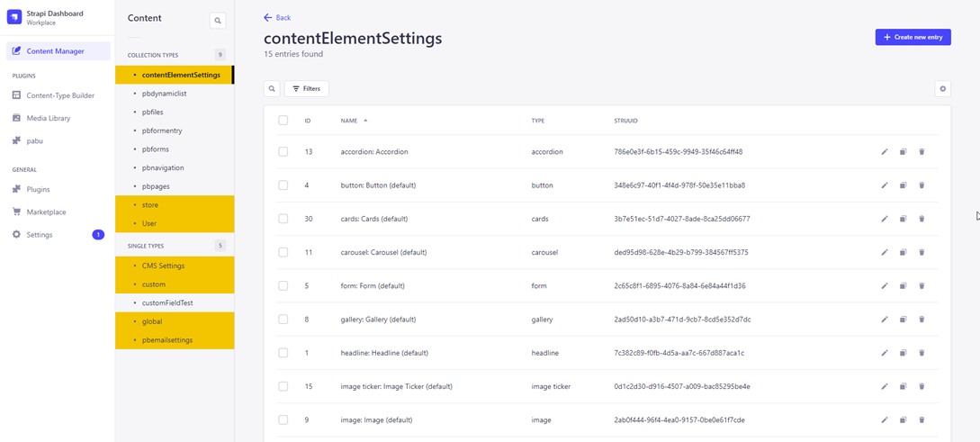Check the headline: Headline (default) row checkbox
Viewport: 980px width, 442px height.
coord(283,353)
